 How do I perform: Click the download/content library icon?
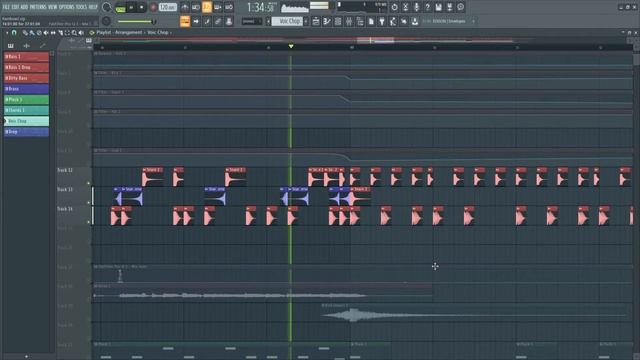(x=415, y=21)
